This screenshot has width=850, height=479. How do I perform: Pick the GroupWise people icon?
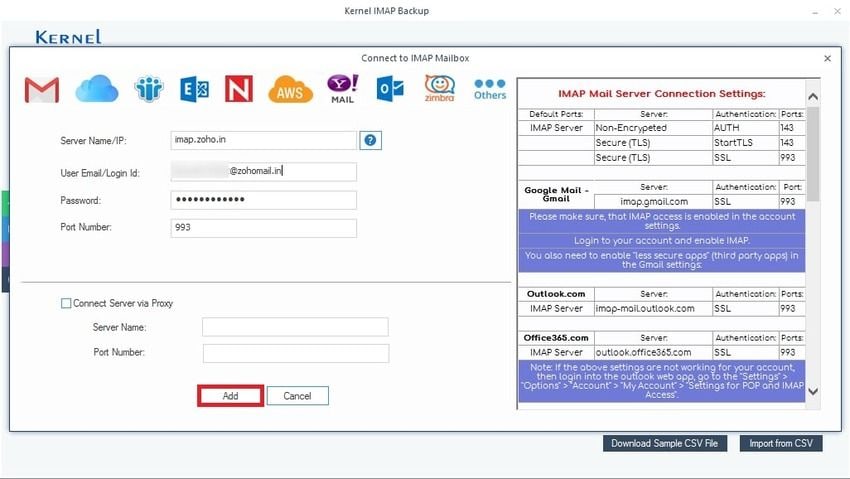tap(149, 89)
